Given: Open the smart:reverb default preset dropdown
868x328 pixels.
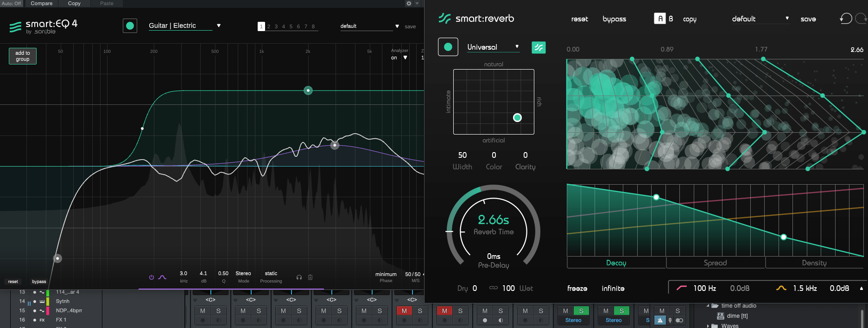Looking at the screenshot, I should pos(760,19).
